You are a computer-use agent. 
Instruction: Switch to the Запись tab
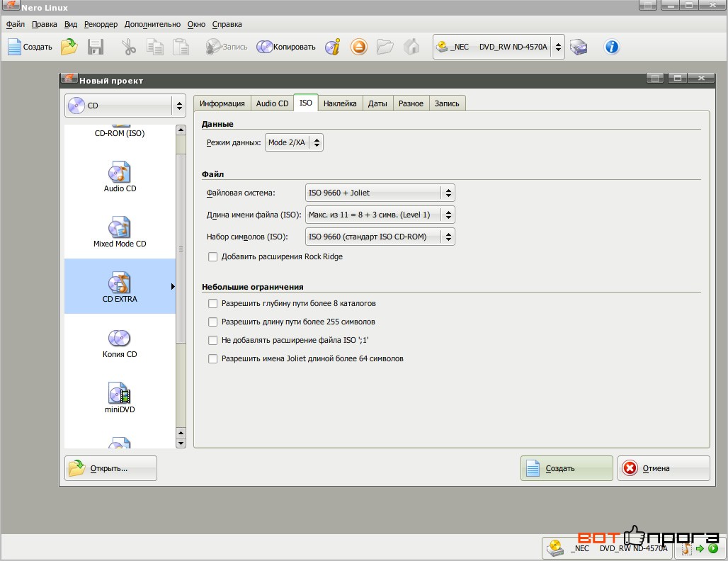447,103
